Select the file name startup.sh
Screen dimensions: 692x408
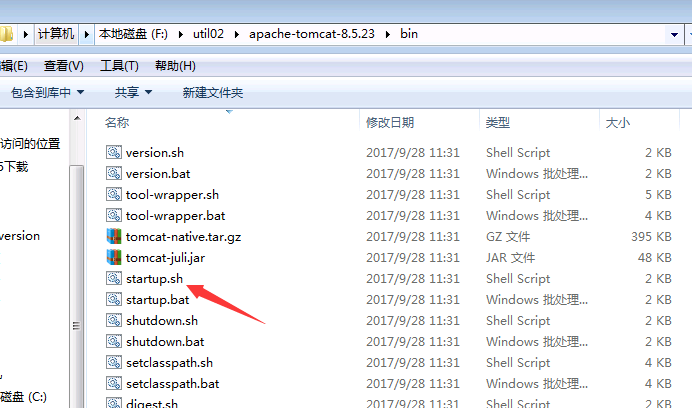pyautogui.click(x=154, y=278)
